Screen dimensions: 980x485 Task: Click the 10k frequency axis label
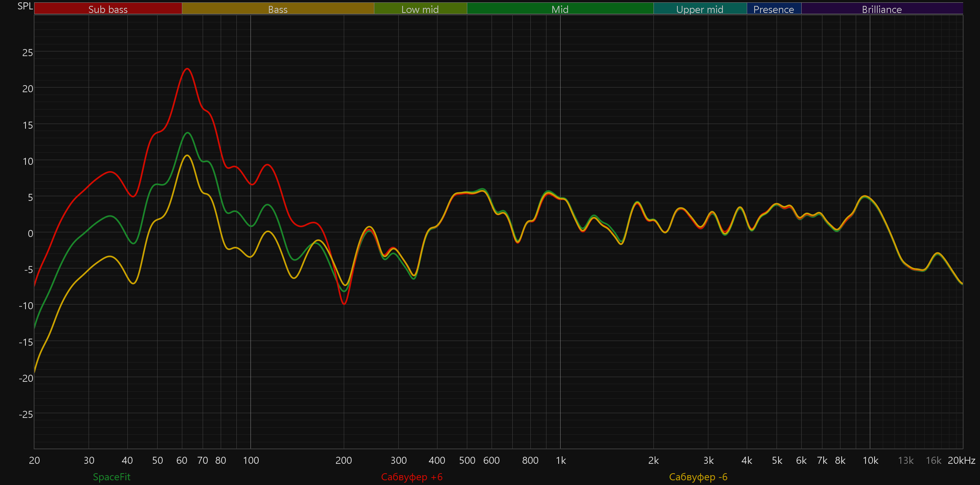[x=870, y=460]
